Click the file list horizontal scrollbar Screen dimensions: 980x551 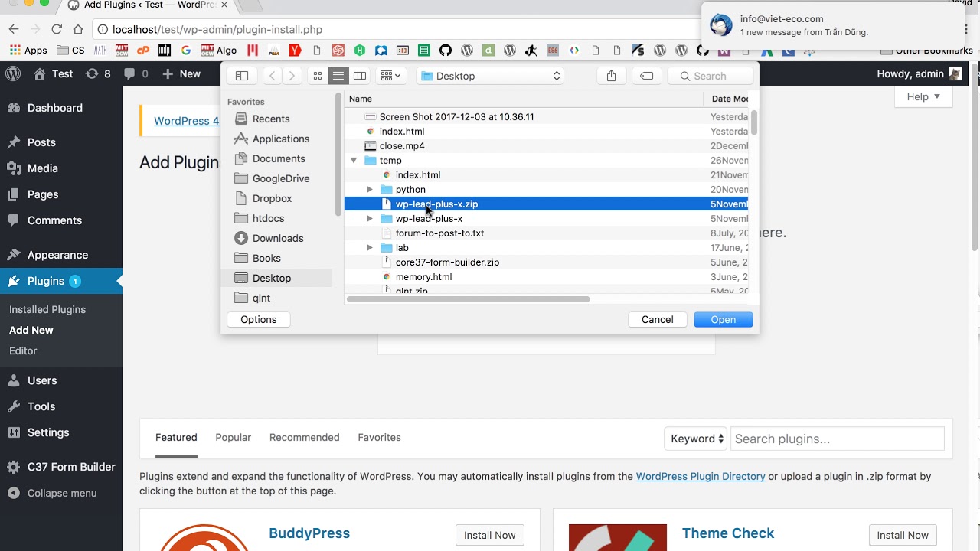click(x=468, y=299)
